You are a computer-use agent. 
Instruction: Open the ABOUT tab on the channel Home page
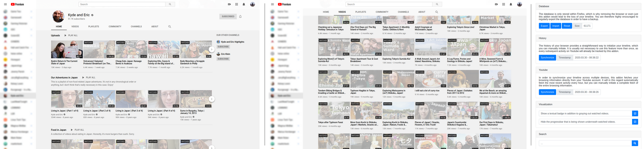point(155,27)
